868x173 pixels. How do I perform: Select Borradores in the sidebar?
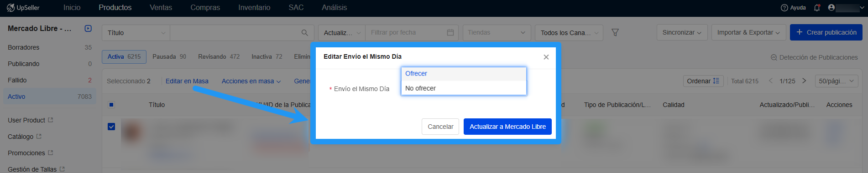(50, 47)
